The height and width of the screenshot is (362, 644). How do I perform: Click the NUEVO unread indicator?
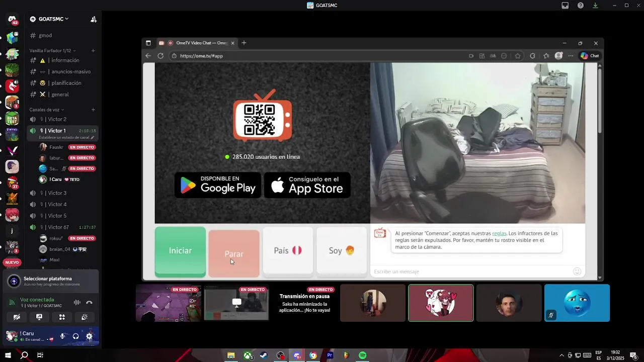click(x=12, y=262)
